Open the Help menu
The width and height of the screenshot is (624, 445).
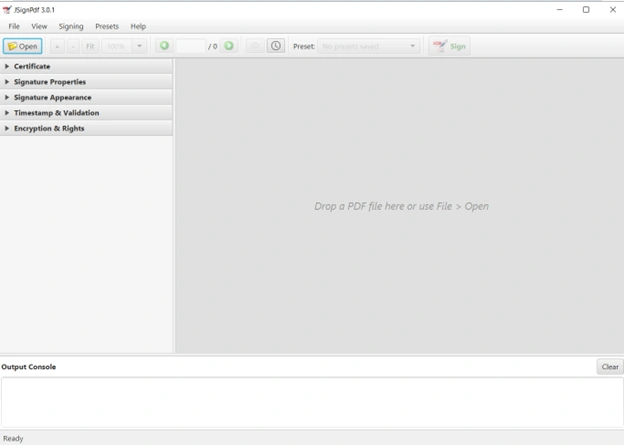pos(138,26)
